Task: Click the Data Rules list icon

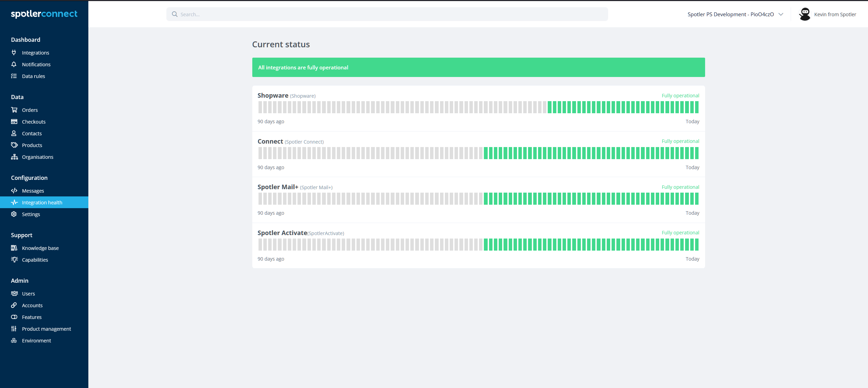Action: point(14,76)
